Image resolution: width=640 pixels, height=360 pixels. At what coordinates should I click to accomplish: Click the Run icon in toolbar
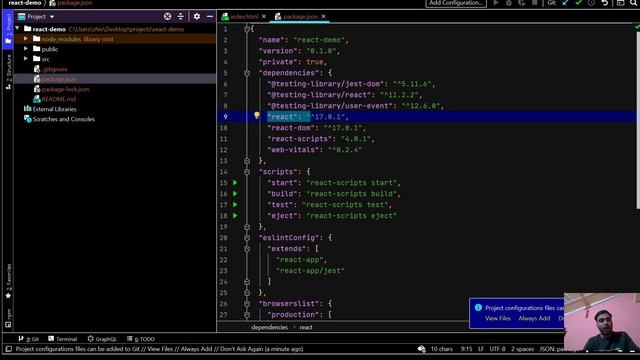coord(496,3)
